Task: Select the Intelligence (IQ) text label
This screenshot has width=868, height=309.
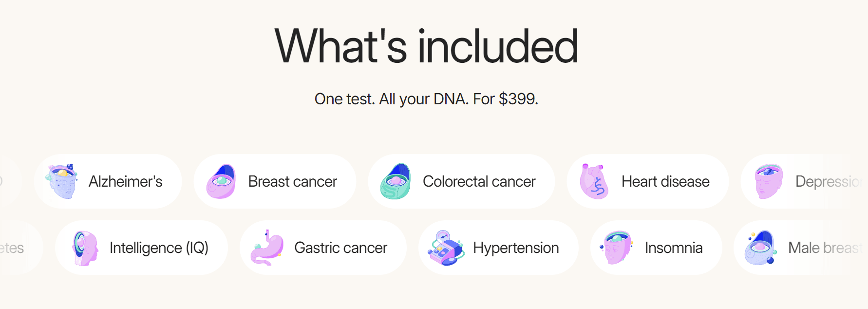Action: tap(159, 248)
